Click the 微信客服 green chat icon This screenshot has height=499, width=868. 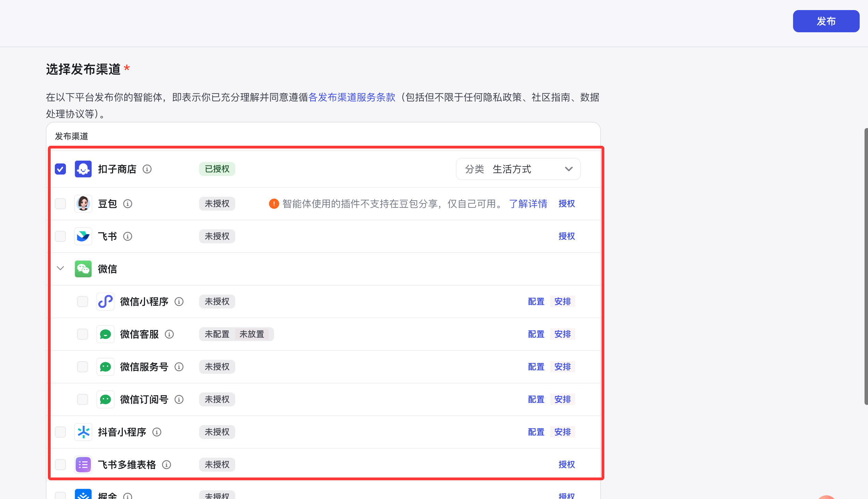[x=105, y=334]
